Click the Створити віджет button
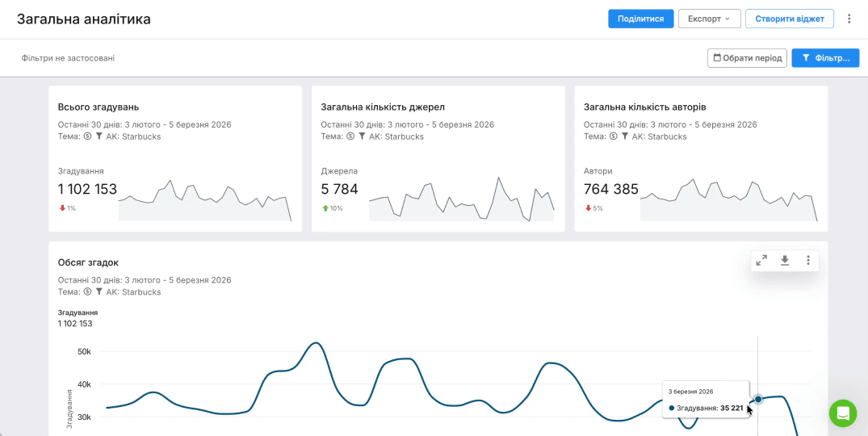868x436 pixels. (789, 19)
